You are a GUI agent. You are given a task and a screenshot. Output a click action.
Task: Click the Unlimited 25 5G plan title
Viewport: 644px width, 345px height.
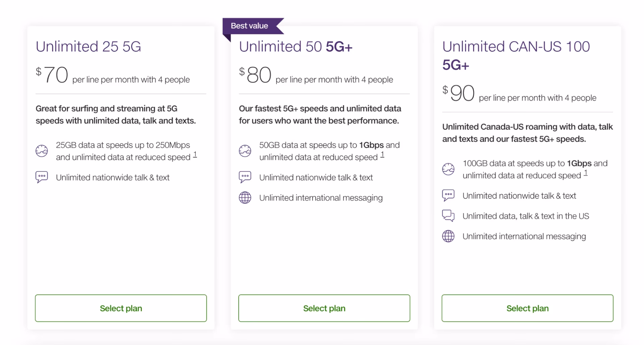[x=88, y=46]
